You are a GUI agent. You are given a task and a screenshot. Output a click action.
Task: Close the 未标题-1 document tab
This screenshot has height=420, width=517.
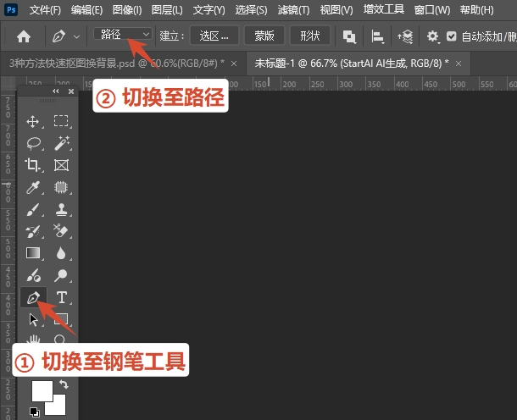(x=459, y=64)
